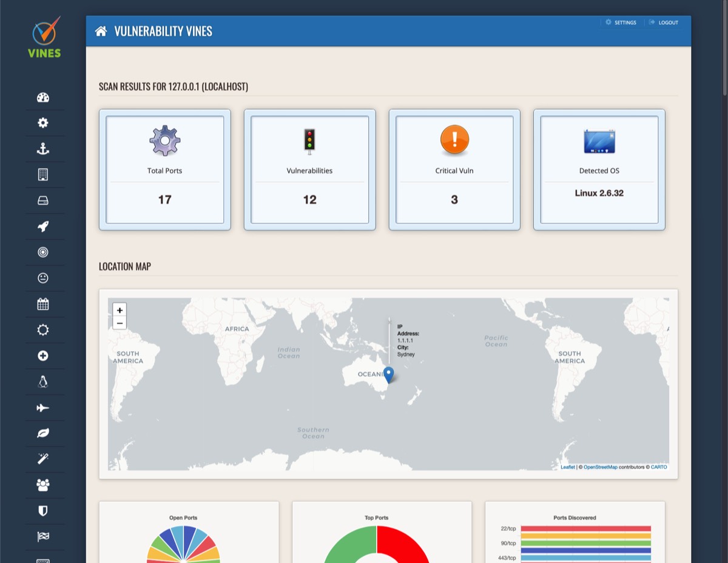This screenshot has height=563, width=728.
Task: Click the 'Location Map' heading
Action: [125, 266]
